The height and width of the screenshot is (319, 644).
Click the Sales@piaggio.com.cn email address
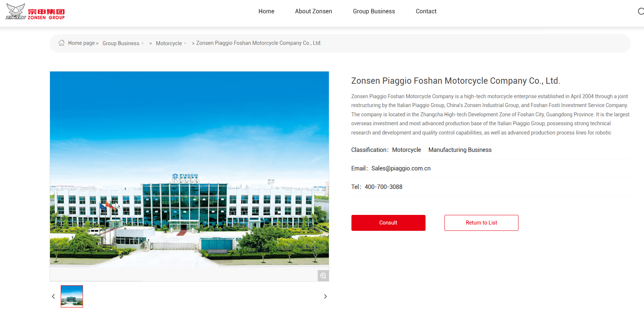point(401,168)
